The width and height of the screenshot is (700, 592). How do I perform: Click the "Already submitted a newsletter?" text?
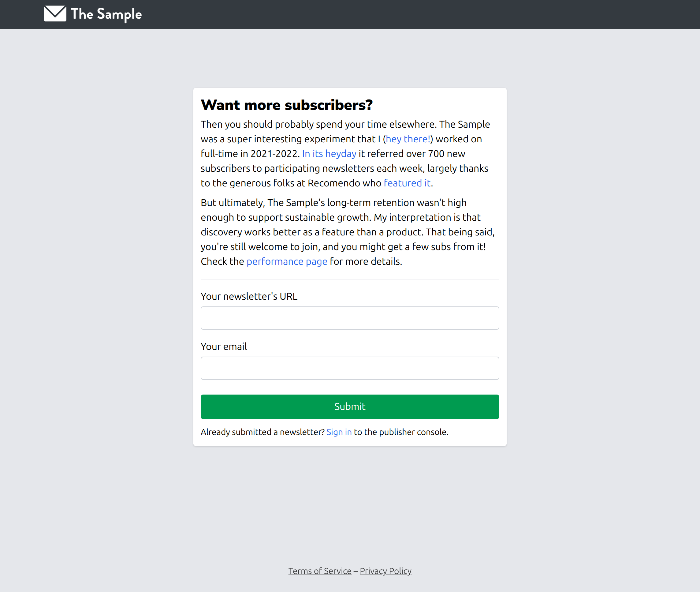pyautogui.click(x=262, y=432)
